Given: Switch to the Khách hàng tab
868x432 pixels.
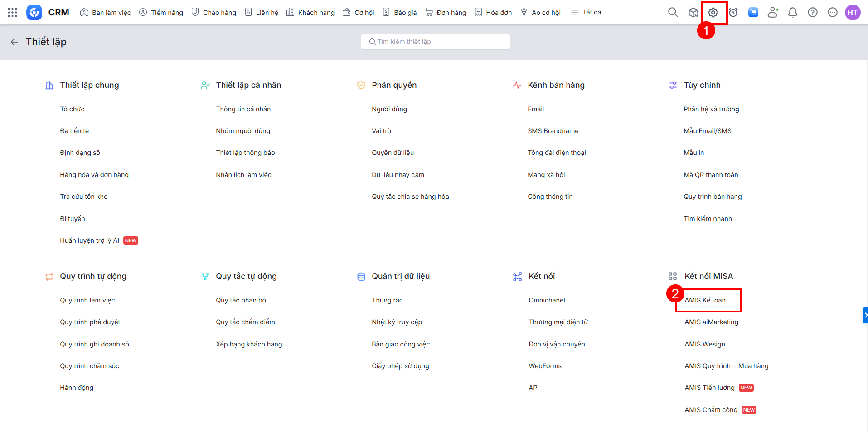Looking at the screenshot, I should point(310,13).
